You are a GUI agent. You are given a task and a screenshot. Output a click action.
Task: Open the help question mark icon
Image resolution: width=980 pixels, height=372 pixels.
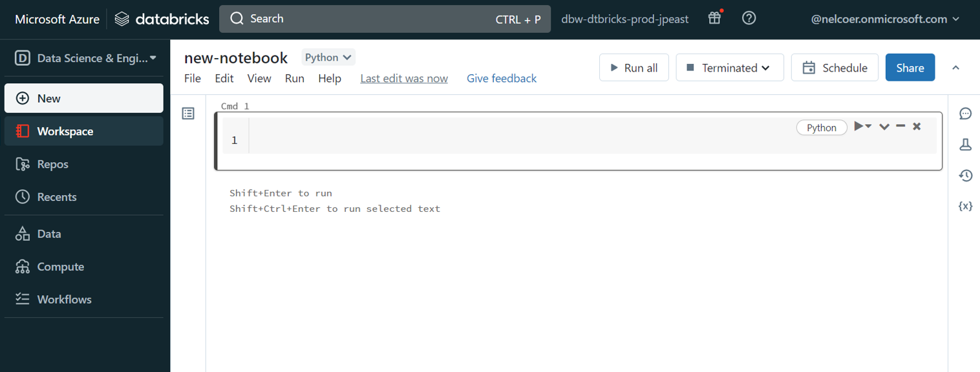coord(749,18)
